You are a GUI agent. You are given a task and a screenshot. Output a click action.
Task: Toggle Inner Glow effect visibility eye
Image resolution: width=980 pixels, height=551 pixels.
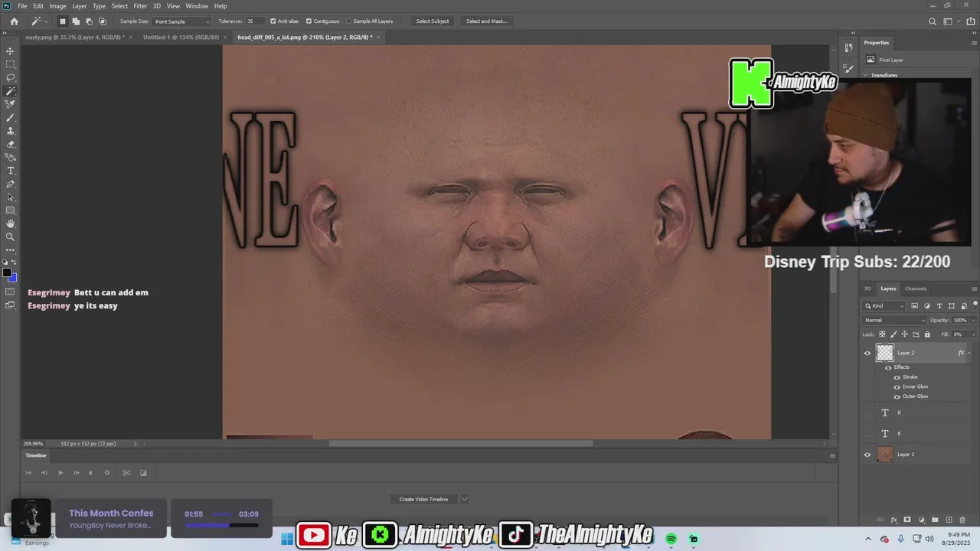point(897,386)
